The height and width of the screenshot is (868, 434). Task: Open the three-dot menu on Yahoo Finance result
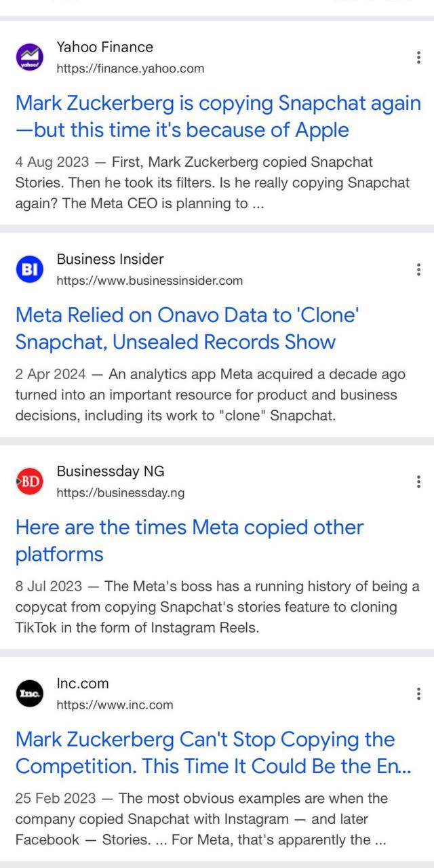(418, 58)
